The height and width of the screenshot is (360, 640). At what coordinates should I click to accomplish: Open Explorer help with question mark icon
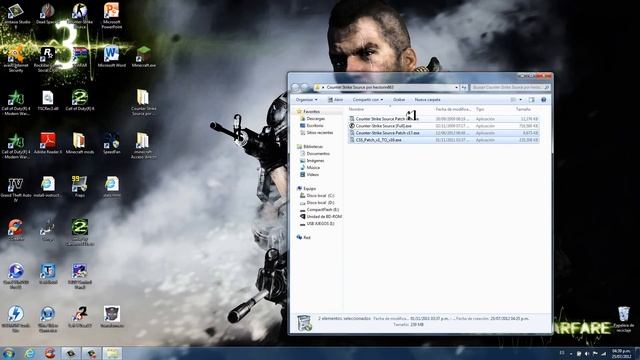[543, 100]
